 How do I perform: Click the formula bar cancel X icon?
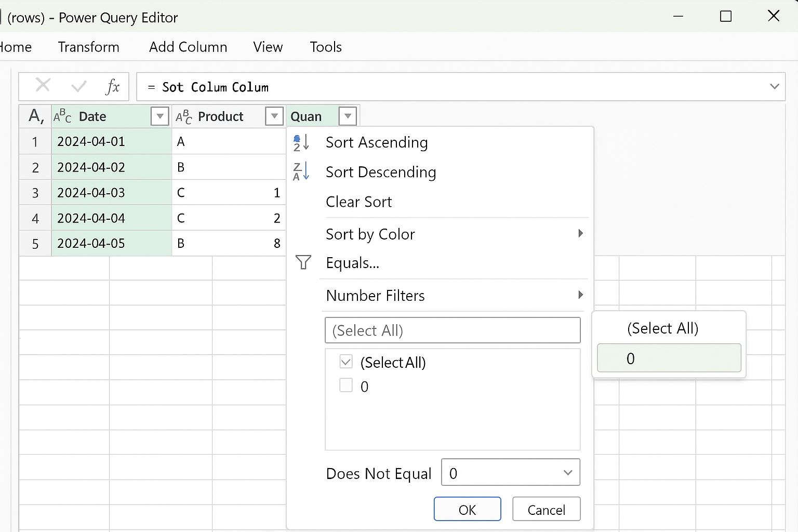(43, 85)
